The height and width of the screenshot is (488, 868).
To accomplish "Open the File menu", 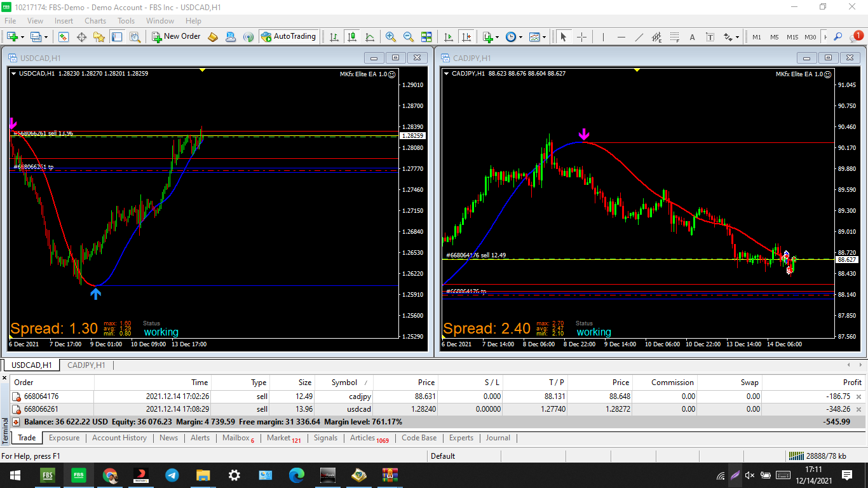I will (x=10, y=21).
